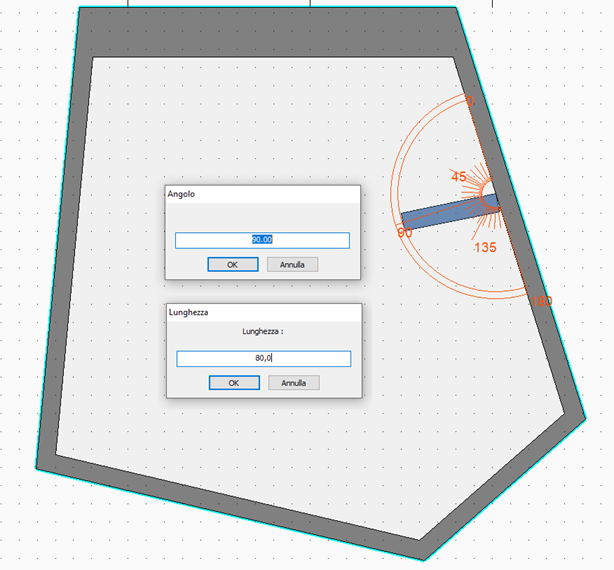Click the 0 degree protractor label
This screenshot has height=570, width=614.
point(470,101)
